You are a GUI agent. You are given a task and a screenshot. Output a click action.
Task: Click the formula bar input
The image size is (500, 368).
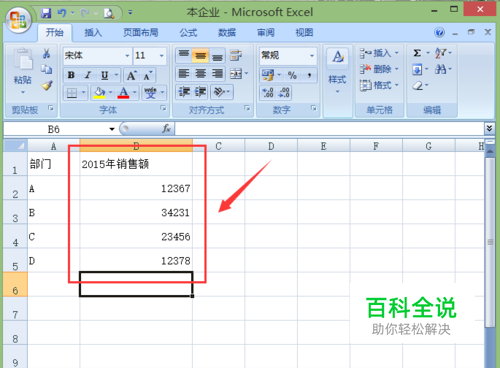329,129
